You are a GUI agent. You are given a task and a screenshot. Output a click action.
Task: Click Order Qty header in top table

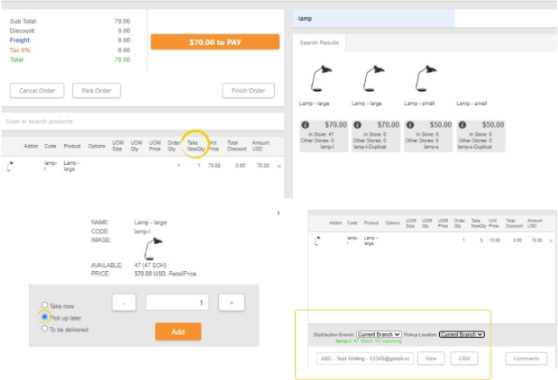174,146
